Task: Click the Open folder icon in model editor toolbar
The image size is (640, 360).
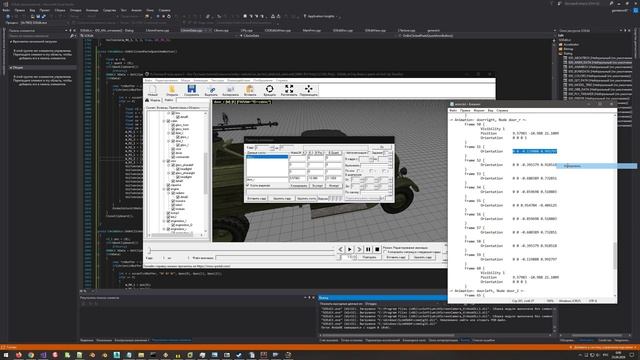Action: (172, 91)
